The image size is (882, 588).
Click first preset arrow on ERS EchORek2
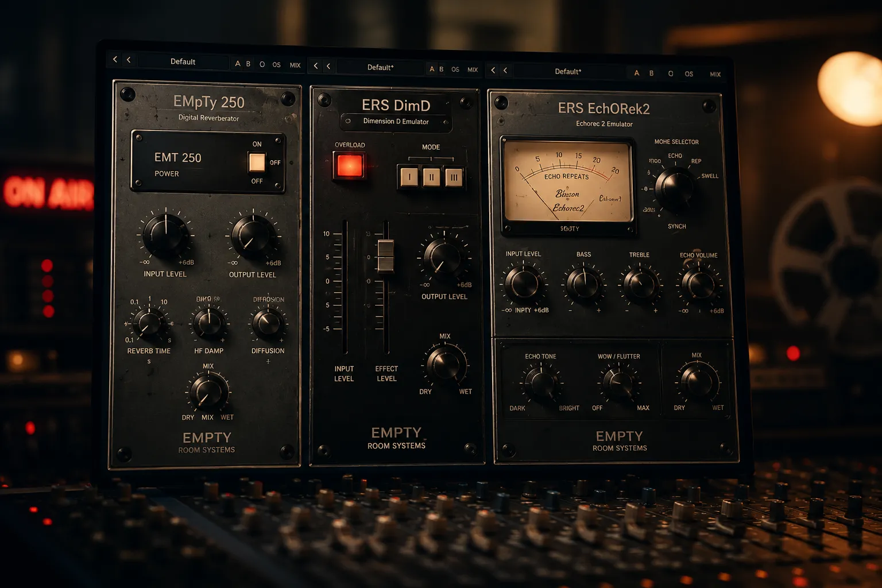coord(493,70)
